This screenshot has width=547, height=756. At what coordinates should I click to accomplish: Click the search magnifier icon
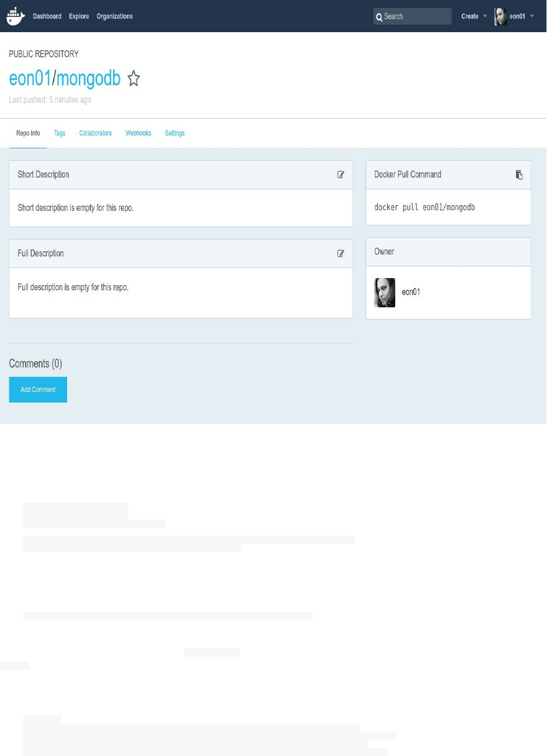[x=379, y=17]
